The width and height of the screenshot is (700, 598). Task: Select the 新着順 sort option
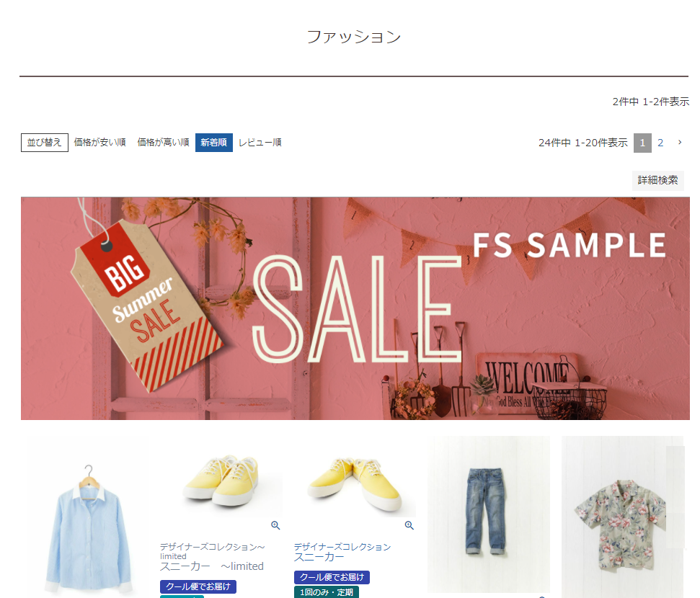click(214, 143)
